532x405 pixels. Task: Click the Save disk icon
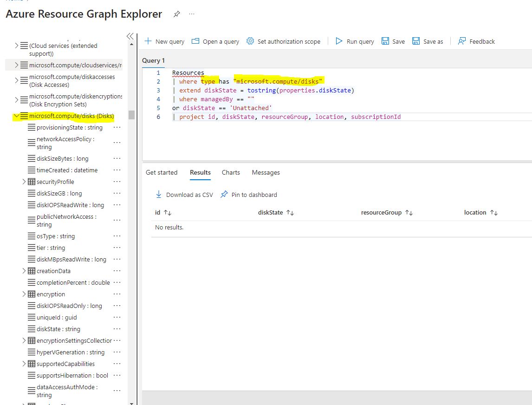pyautogui.click(x=385, y=41)
